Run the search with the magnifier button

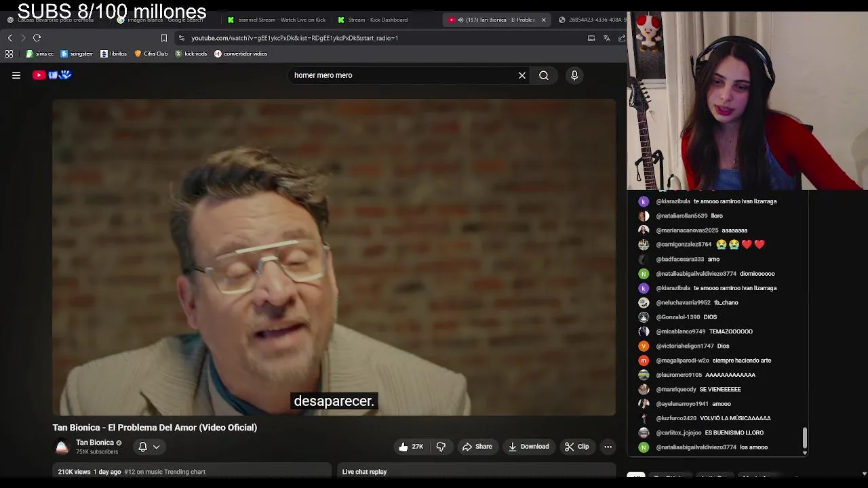(x=544, y=75)
